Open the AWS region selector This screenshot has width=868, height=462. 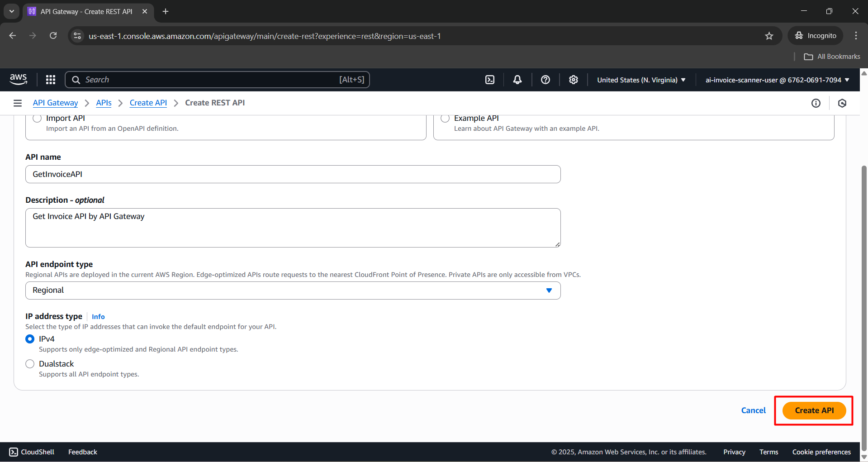pyautogui.click(x=640, y=80)
